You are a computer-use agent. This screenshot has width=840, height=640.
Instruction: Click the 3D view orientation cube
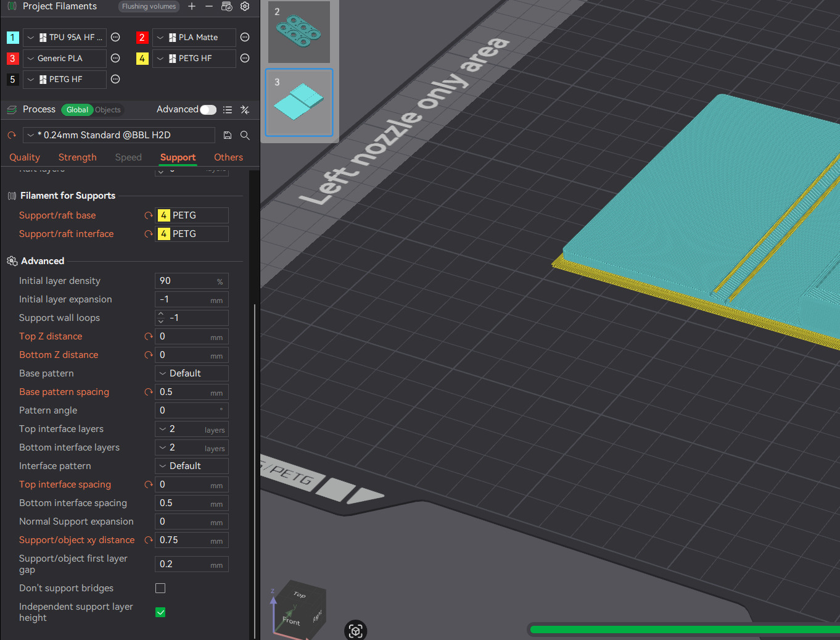300,611
